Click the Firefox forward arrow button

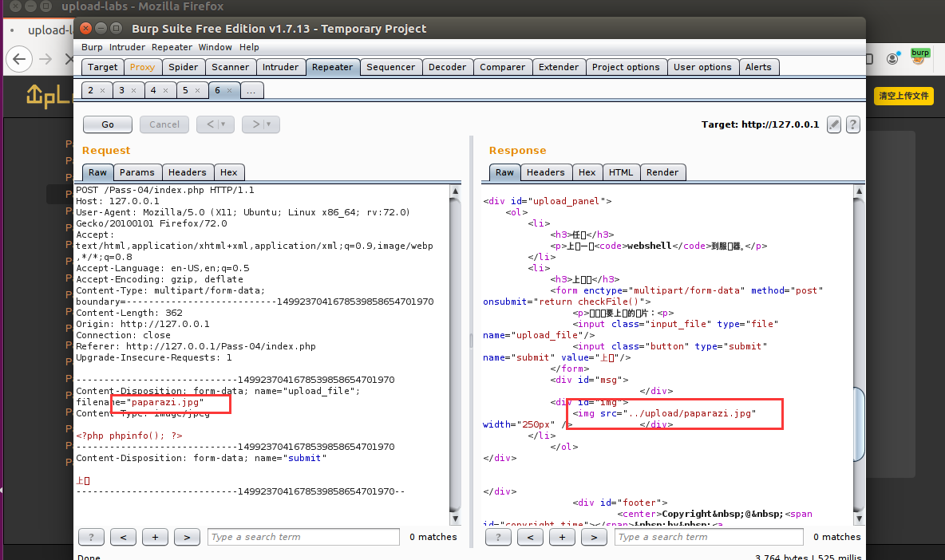pyautogui.click(x=45, y=59)
